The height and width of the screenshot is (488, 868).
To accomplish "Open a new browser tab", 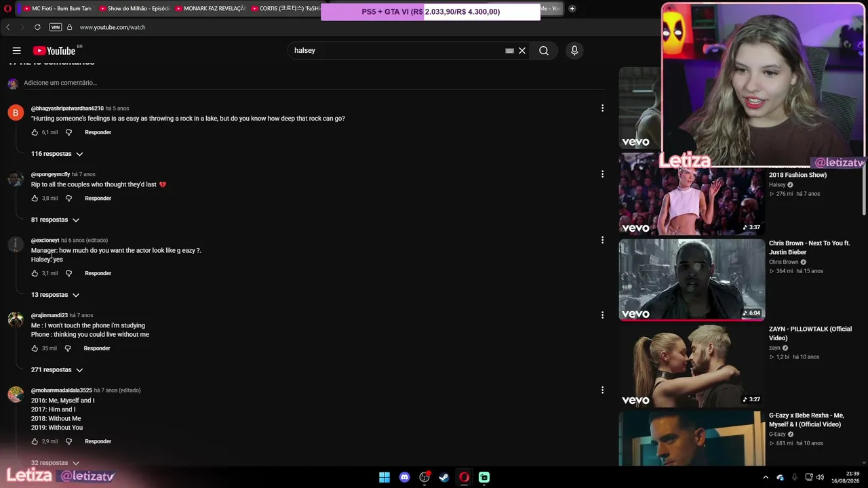I will [572, 9].
